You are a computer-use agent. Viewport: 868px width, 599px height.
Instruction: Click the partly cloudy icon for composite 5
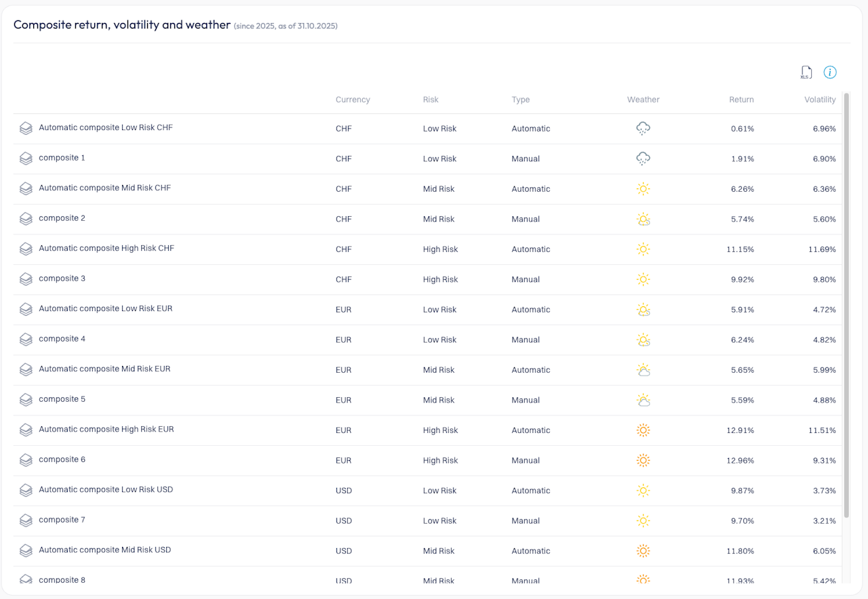(643, 400)
